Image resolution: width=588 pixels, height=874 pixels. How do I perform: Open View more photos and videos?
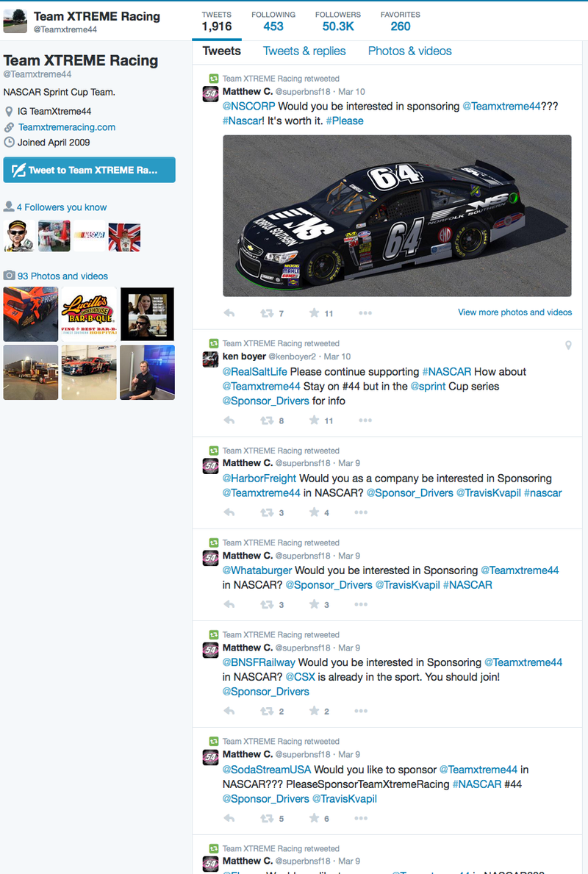click(x=515, y=312)
